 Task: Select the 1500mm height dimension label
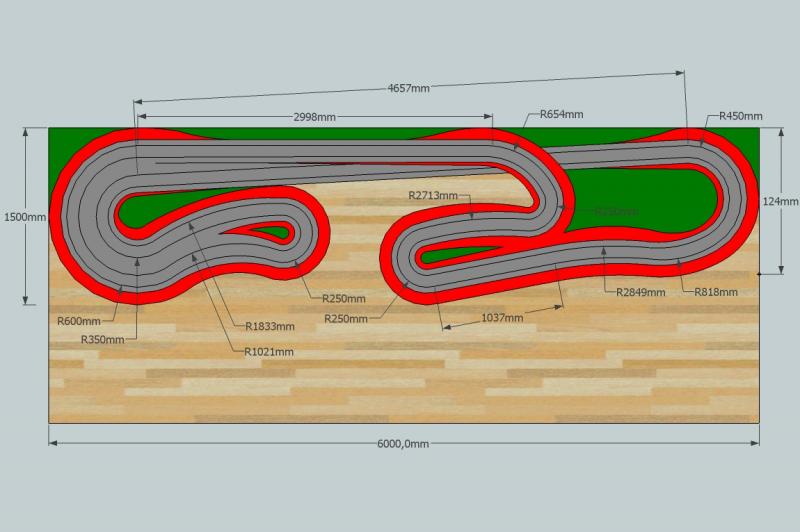24,217
